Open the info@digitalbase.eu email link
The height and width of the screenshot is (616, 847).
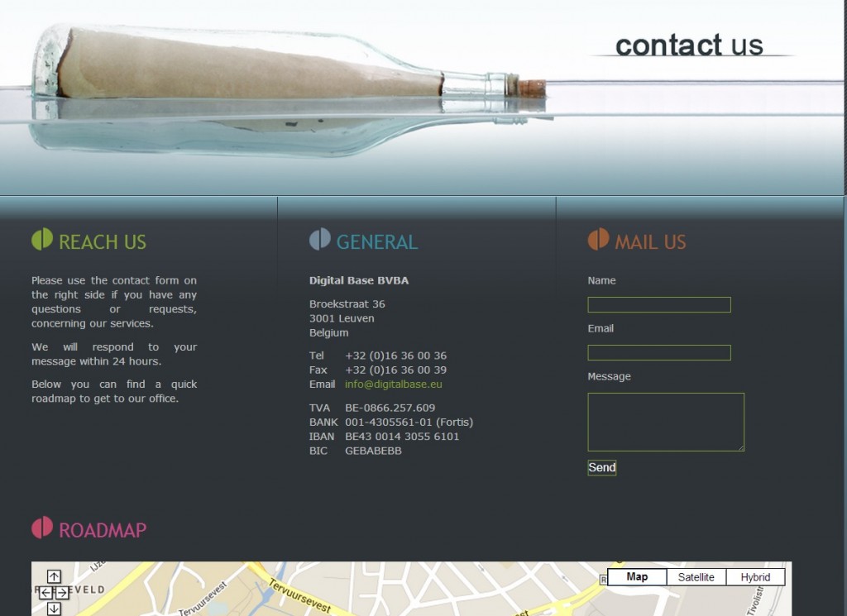coord(393,384)
